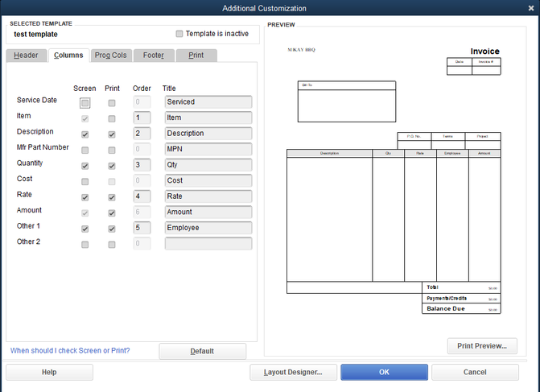540x392 pixels.
Task: Edit the Rate title field
Action: (x=208, y=196)
